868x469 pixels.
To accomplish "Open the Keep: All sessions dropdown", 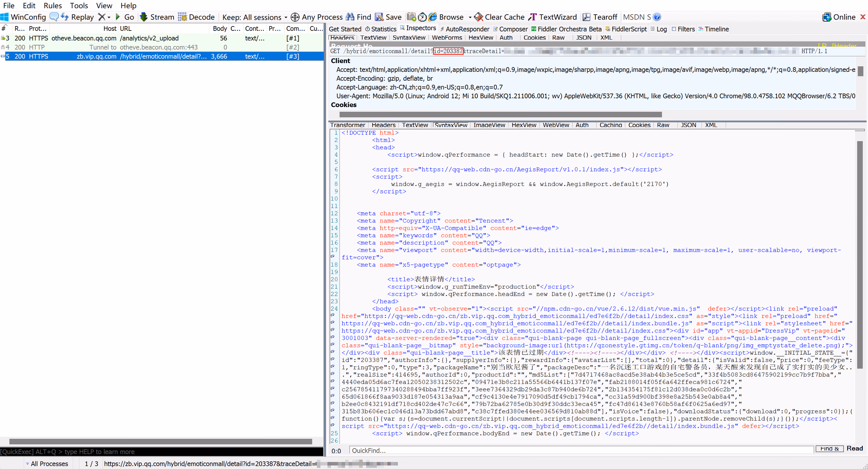I will coord(255,17).
